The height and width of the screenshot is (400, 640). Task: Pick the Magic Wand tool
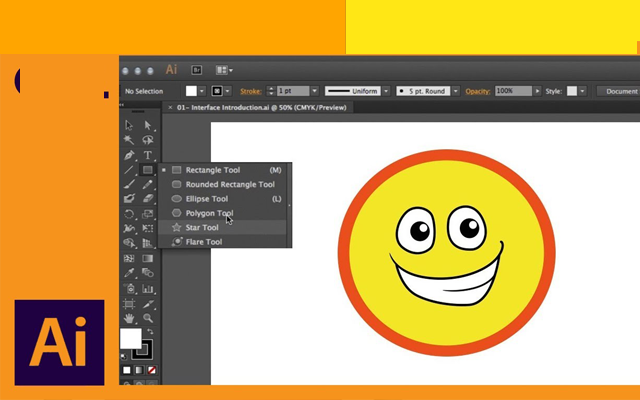pos(129,140)
